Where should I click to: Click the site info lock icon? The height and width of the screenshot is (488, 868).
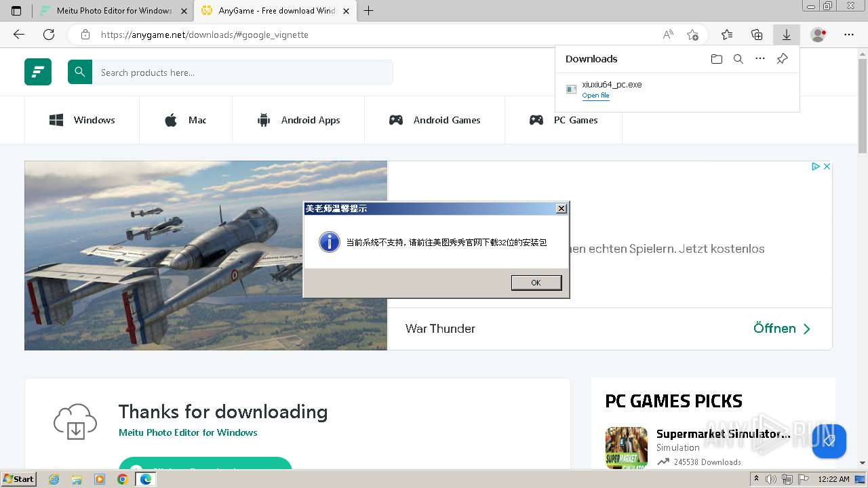coord(85,35)
